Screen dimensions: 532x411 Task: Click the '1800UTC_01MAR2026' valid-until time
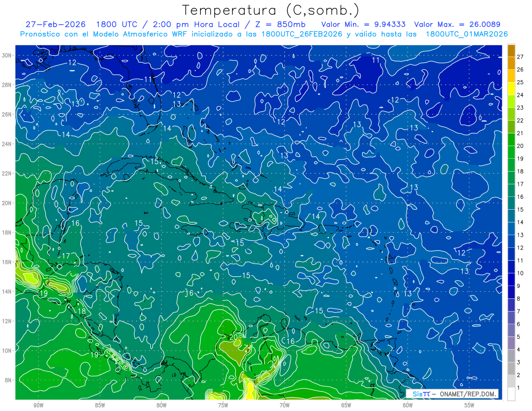point(466,34)
